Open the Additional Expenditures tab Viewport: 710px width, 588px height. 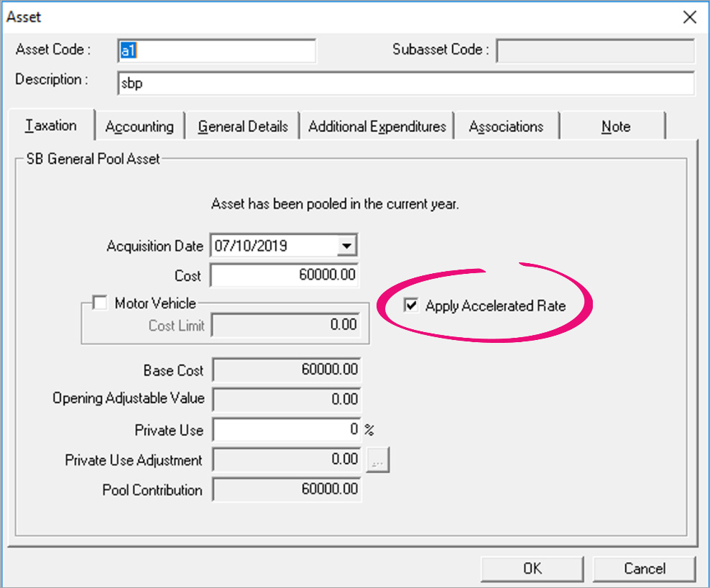click(x=377, y=127)
